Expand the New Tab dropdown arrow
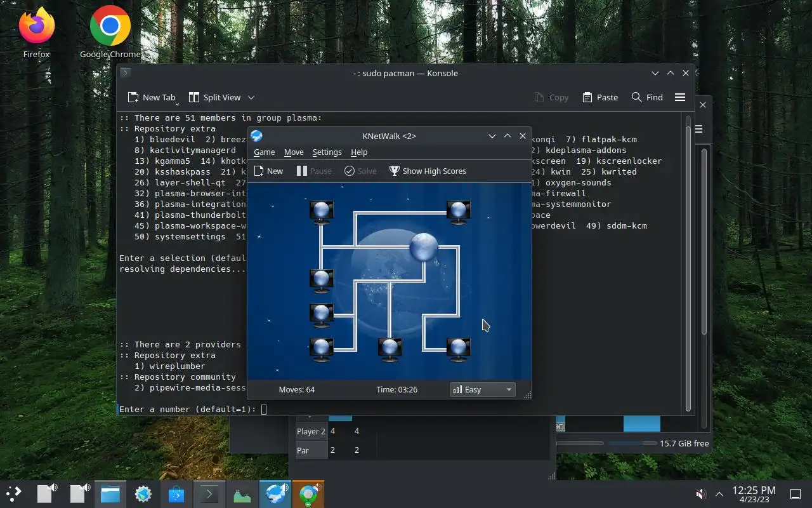 [178, 104]
